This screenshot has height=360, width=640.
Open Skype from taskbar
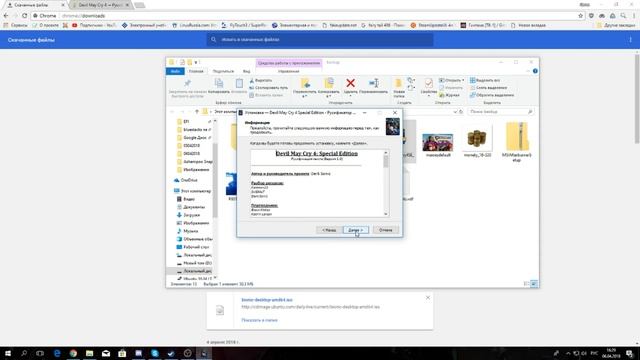tap(155, 353)
